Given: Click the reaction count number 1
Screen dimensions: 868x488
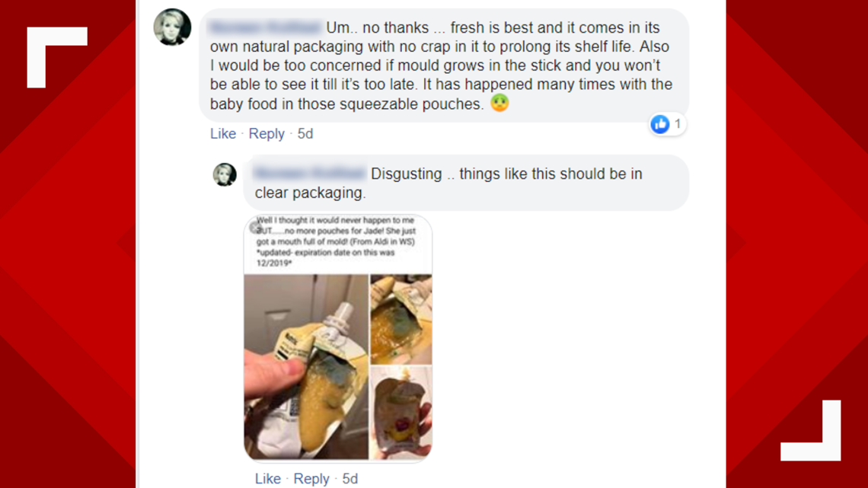Looking at the screenshot, I should coord(677,124).
